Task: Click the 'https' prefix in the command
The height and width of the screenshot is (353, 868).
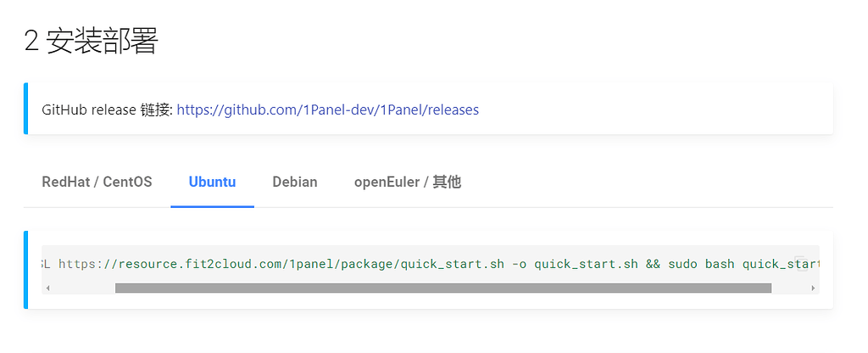Action: [77, 264]
